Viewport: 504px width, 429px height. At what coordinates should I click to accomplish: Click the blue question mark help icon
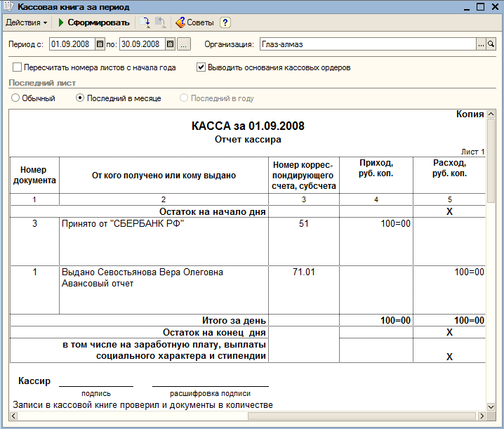pyautogui.click(x=225, y=22)
